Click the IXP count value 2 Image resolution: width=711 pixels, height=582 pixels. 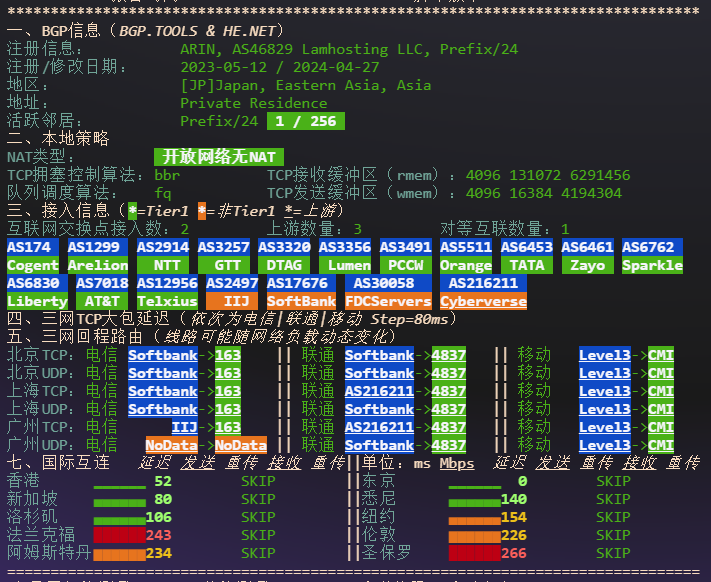[185, 229]
